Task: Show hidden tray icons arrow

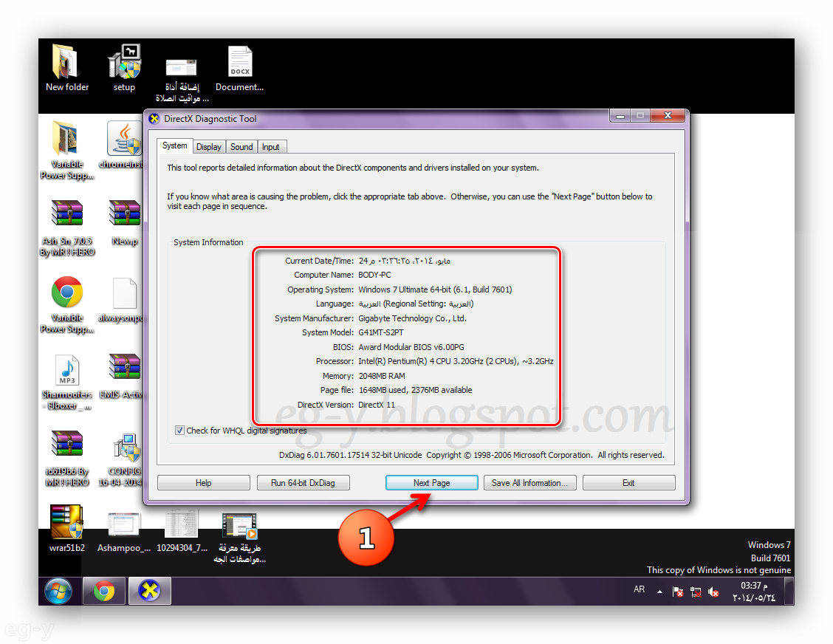Action: [659, 592]
